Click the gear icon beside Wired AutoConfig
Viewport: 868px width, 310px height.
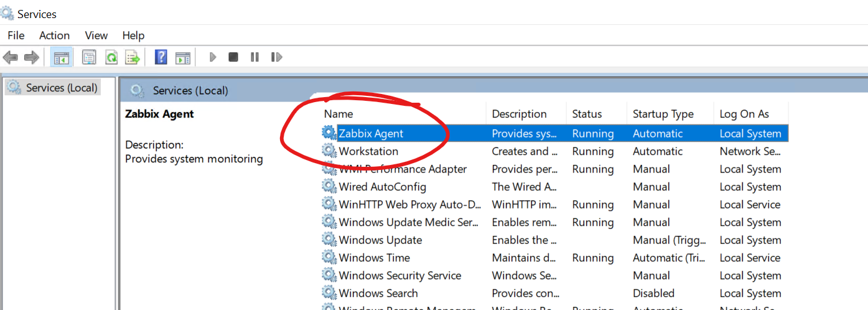pos(329,186)
